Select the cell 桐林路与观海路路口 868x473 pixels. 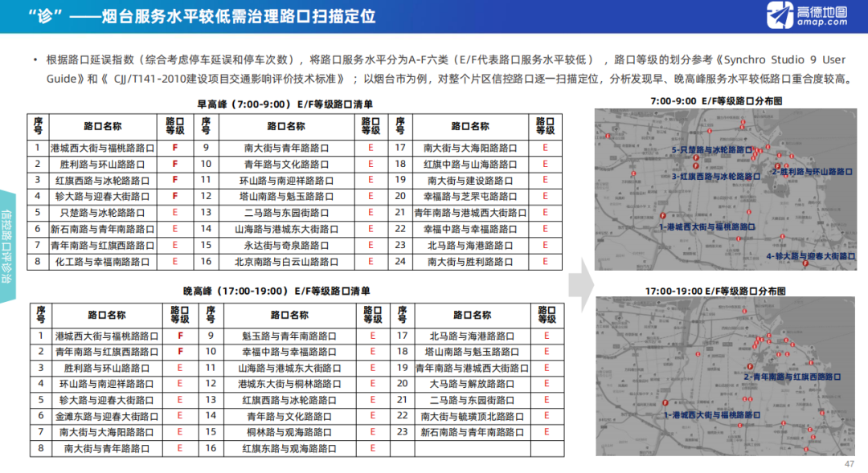point(289,432)
